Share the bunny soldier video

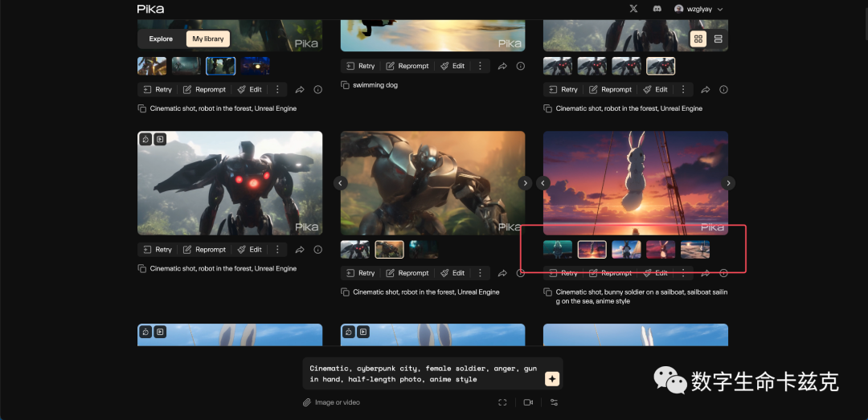[706, 273]
